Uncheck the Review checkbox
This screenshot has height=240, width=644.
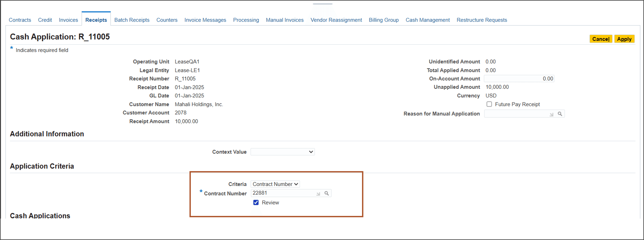coord(256,203)
